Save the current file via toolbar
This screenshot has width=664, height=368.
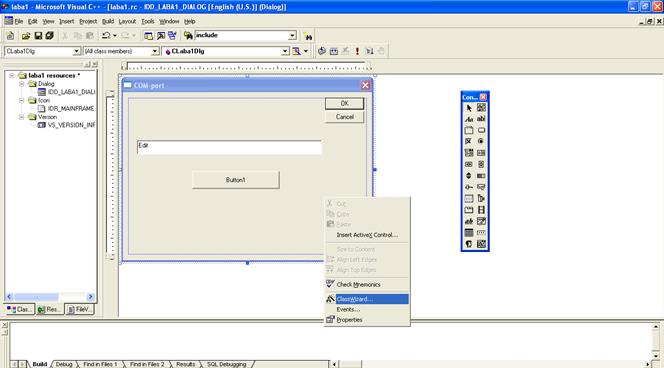tap(38, 36)
